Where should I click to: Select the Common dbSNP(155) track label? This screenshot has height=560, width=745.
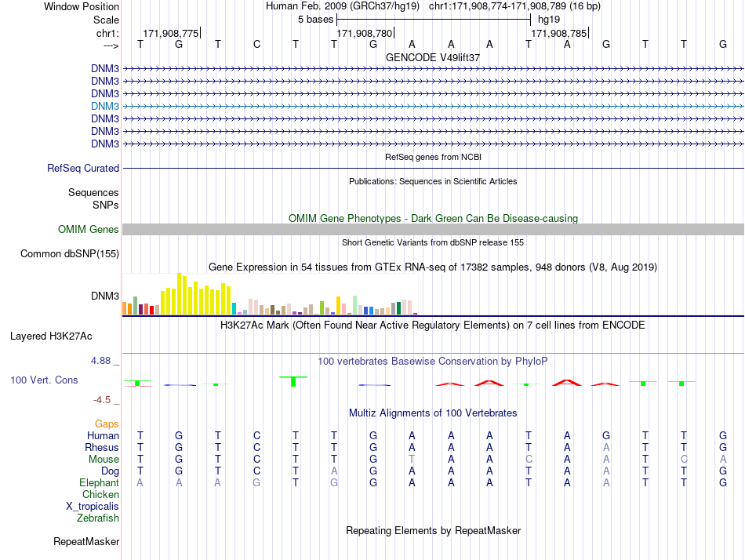(70, 254)
